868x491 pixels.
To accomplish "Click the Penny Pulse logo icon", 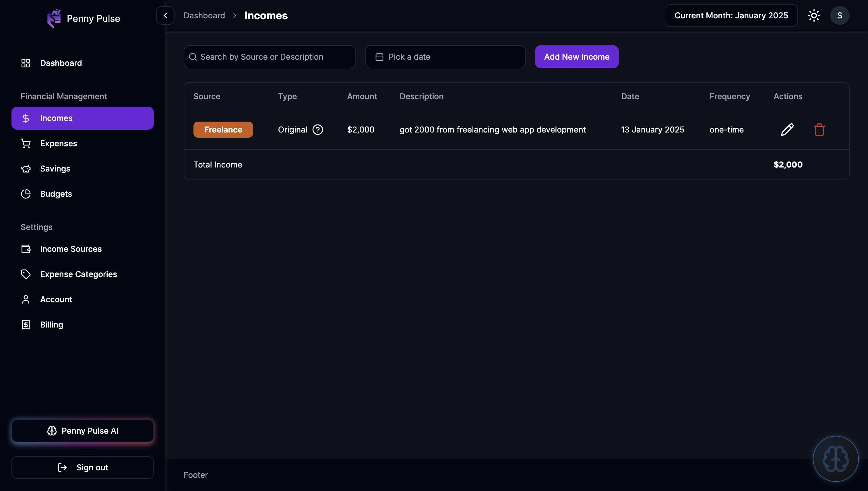I will 54,19.
